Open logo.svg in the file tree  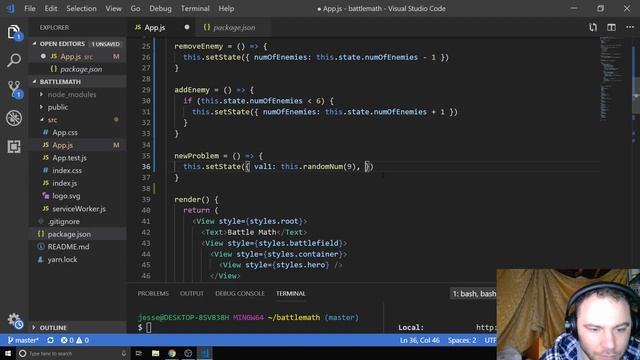tap(78, 196)
